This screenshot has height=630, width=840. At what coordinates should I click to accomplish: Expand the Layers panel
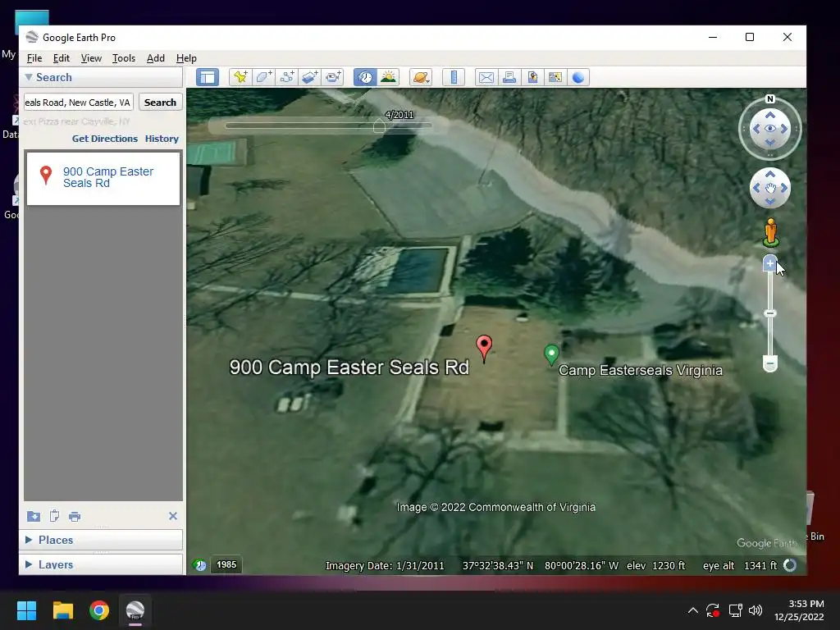tap(29, 564)
